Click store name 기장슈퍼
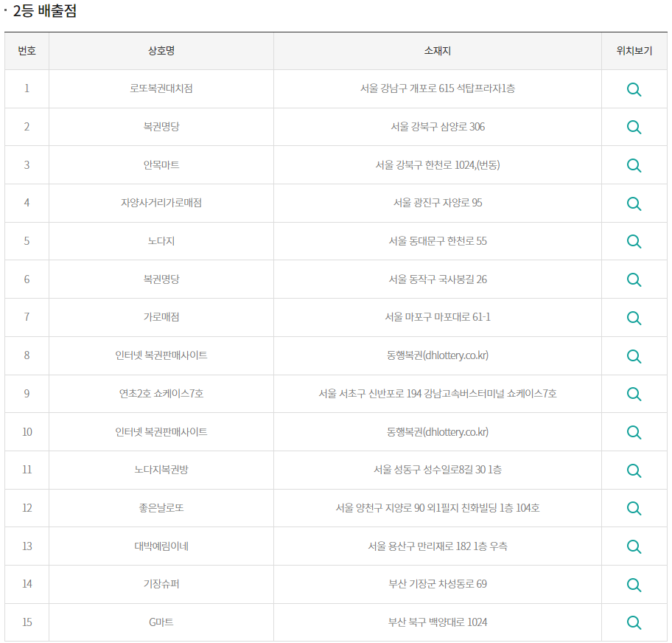The height and width of the screenshot is (643, 672). point(161,584)
